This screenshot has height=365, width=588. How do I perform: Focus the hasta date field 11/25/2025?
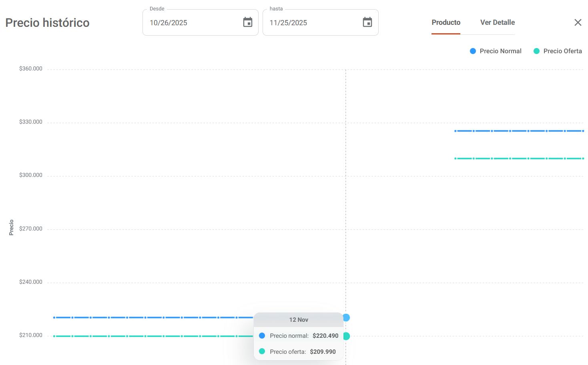coord(312,23)
